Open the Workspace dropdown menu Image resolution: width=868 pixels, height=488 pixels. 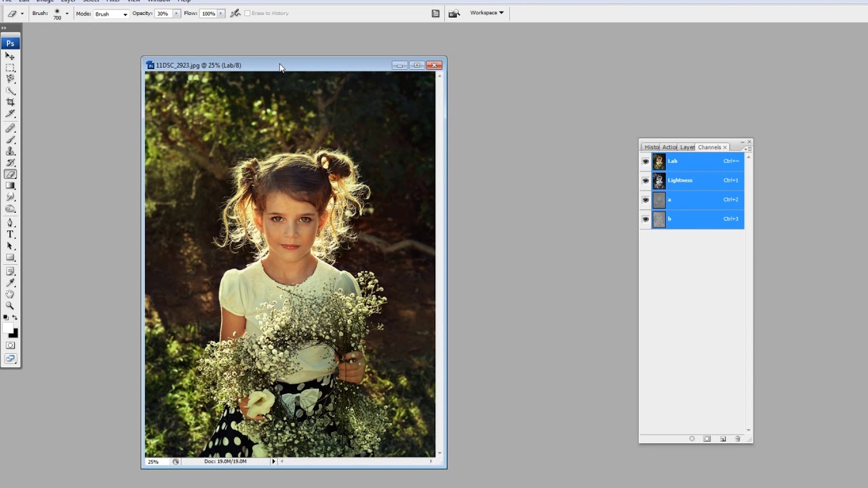coord(486,13)
